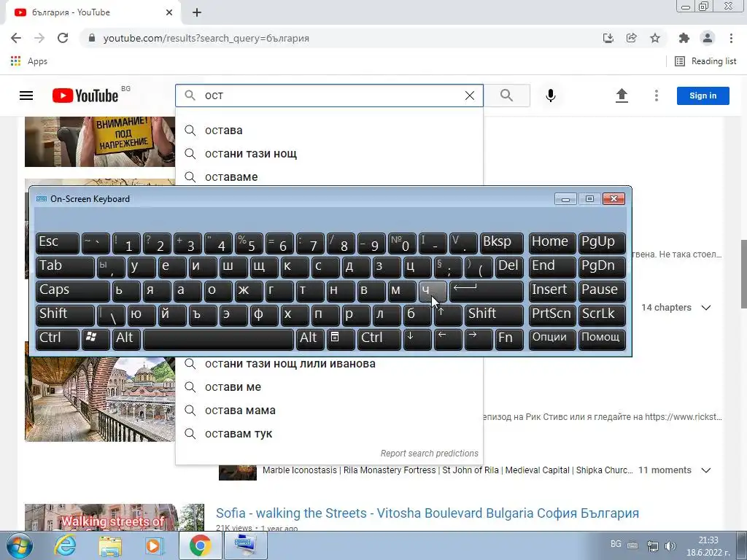Open the Chrome profile avatar icon
This screenshot has width=747, height=560.
(x=708, y=38)
